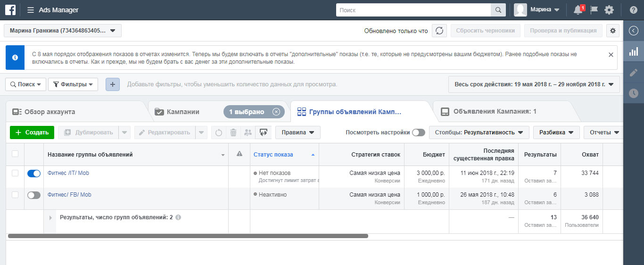Open the Фитнес /IT/ Mob ad set link
Image resolution: width=644 pixels, height=265 pixels.
[x=68, y=173]
